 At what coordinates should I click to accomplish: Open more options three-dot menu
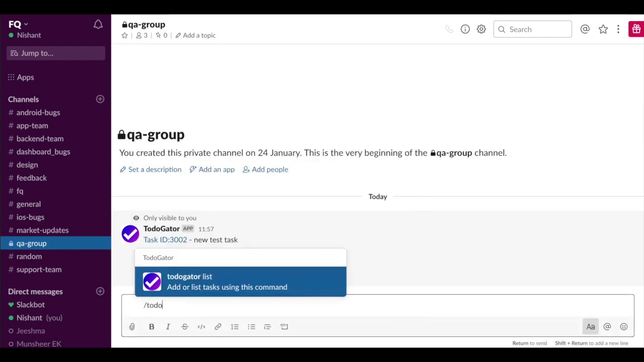(x=618, y=29)
